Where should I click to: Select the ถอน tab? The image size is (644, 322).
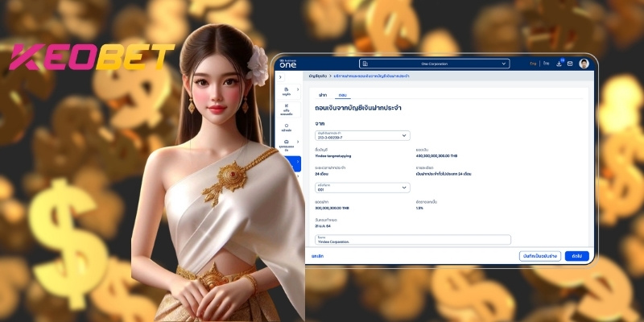(x=340, y=95)
